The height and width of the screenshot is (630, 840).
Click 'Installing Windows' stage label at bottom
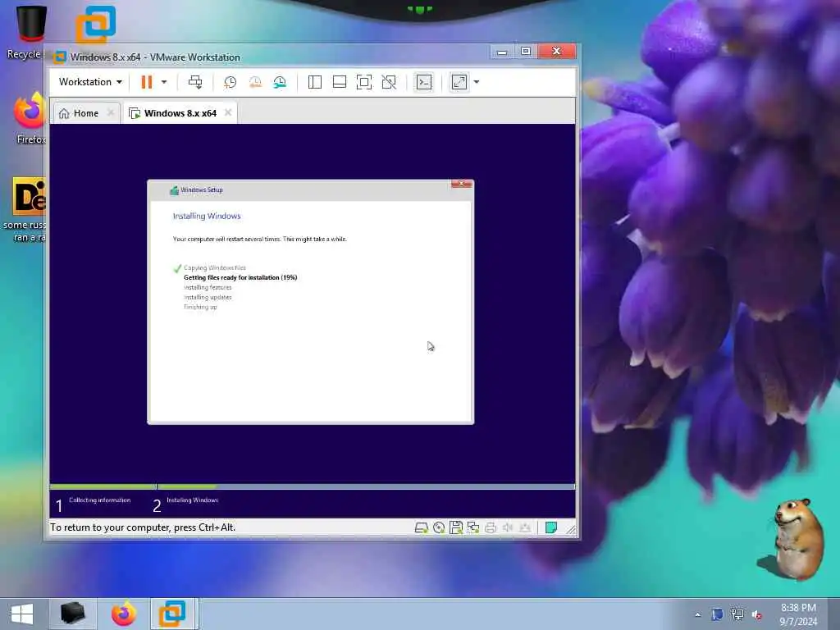(192, 500)
